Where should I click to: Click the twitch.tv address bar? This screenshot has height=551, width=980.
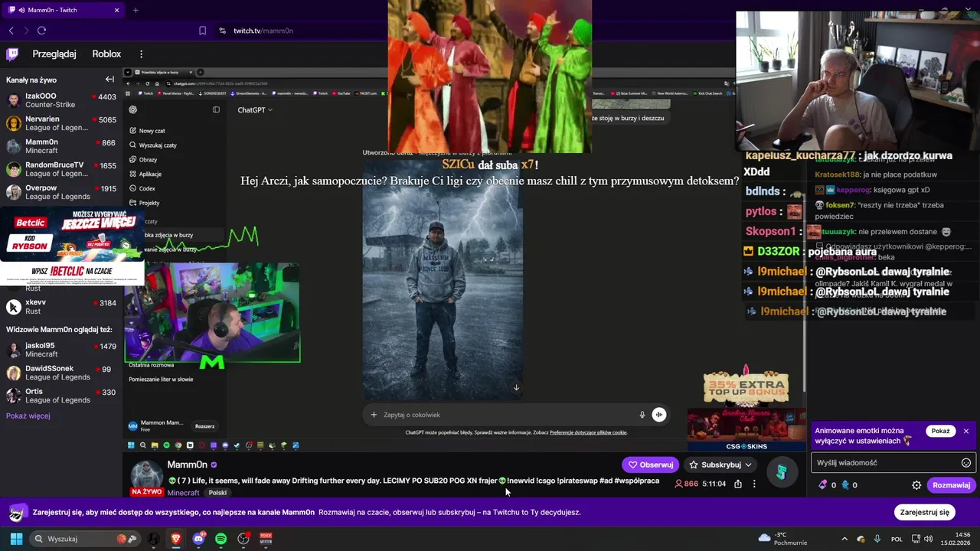coord(263,31)
